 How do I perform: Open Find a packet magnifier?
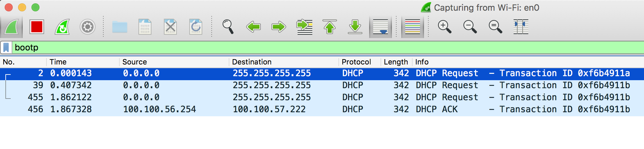(x=228, y=27)
